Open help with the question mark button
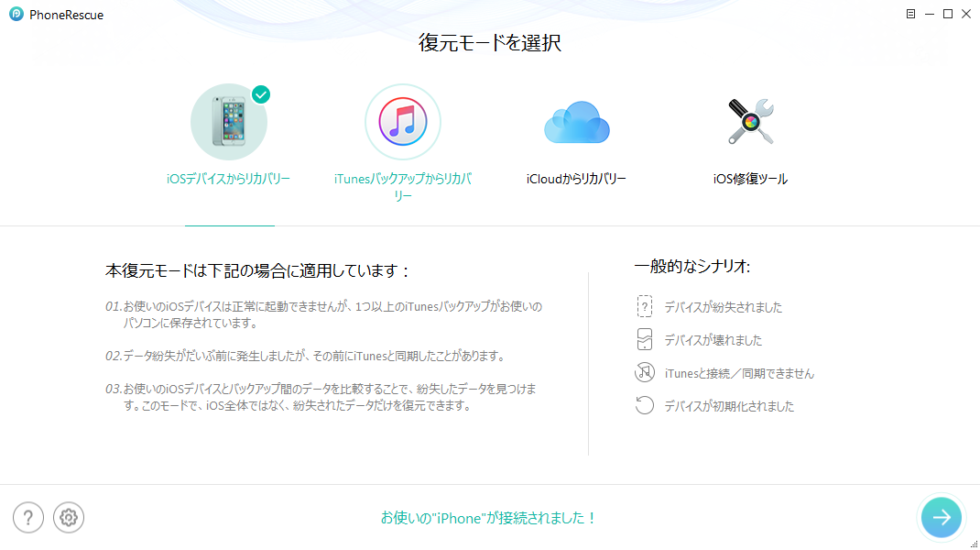The image size is (980, 550). click(x=28, y=518)
